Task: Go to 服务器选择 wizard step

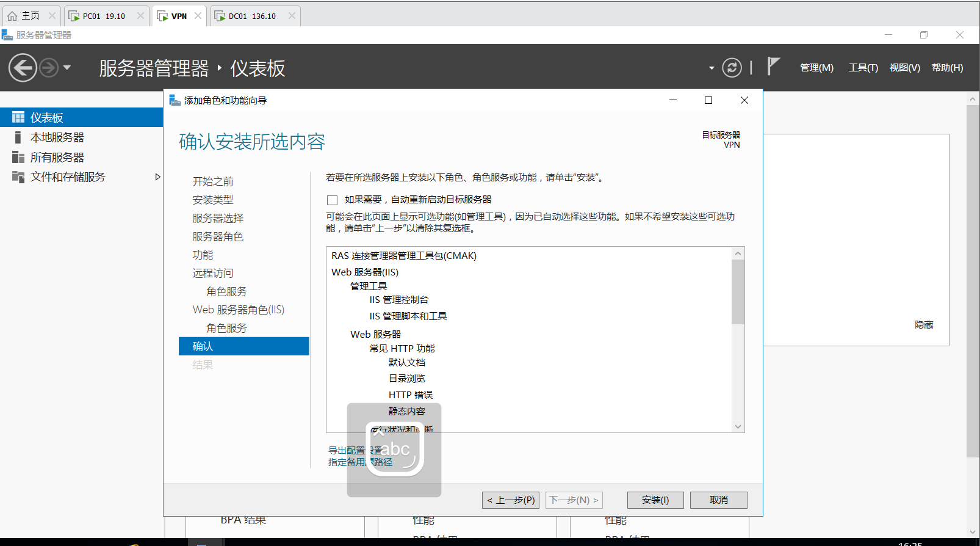Action: [x=218, y=218]
